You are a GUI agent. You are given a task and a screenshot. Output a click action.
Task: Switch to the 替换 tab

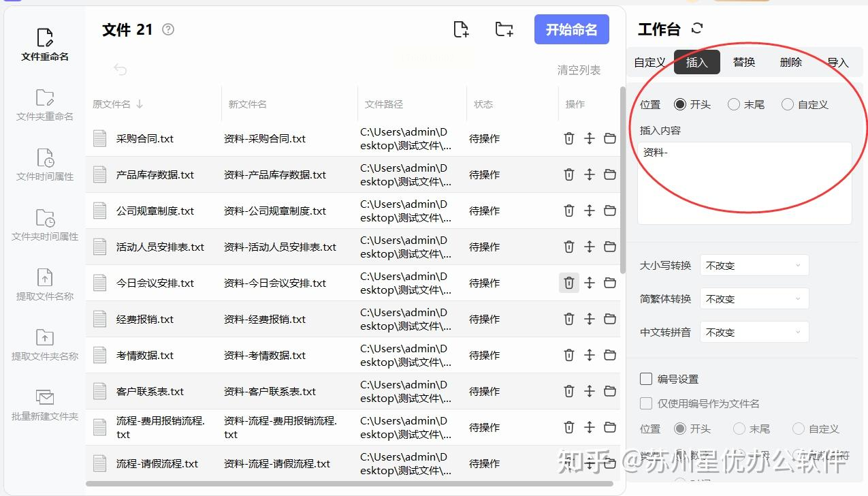(744, 62)
